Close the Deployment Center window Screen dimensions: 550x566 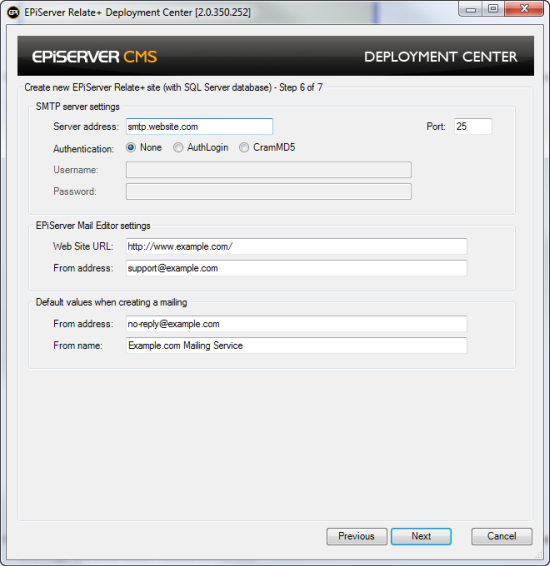pos(524,9)
